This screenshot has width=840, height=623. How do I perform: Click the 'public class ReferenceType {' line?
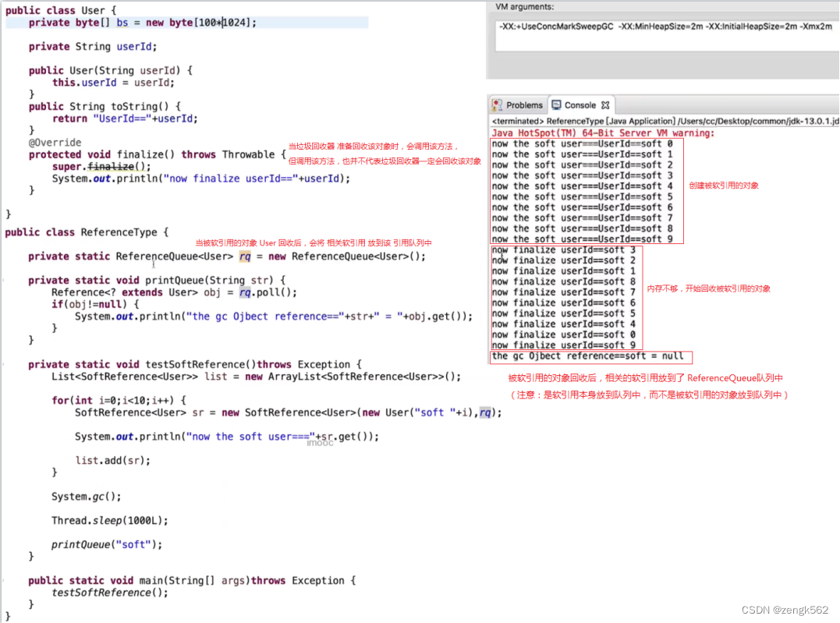tap(87, 232)
